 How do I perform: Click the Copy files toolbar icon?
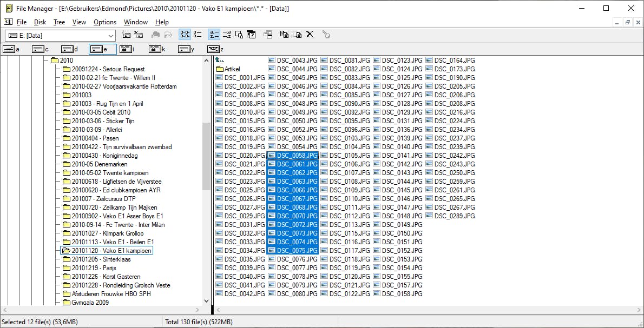284,35
